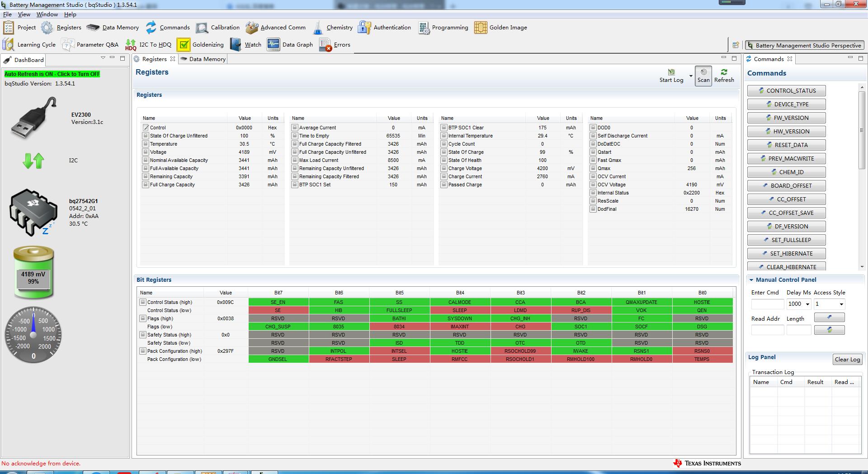Screen dimensions: 868x474
Task: Minimize the Registers panel
Action: [724, 58]
